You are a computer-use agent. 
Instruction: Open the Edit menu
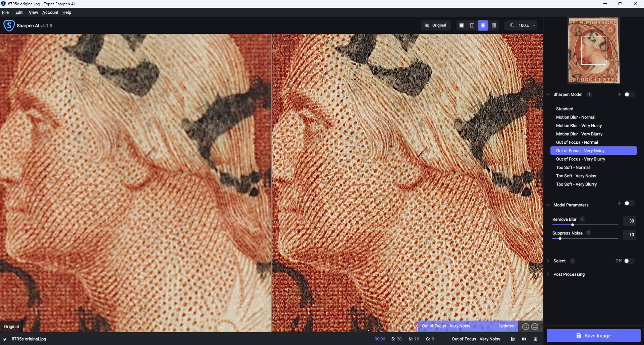click(x=19, y=12)
